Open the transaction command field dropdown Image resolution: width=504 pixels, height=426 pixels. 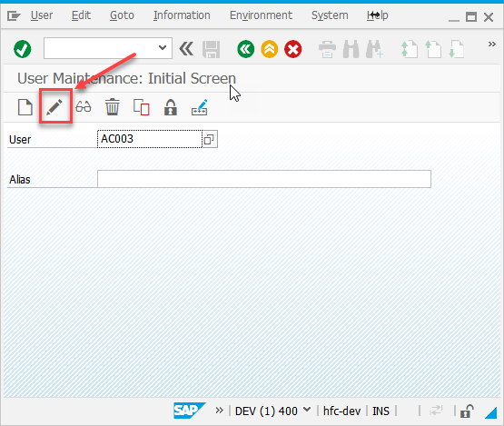pyautogui.click(x=163, y=48)
